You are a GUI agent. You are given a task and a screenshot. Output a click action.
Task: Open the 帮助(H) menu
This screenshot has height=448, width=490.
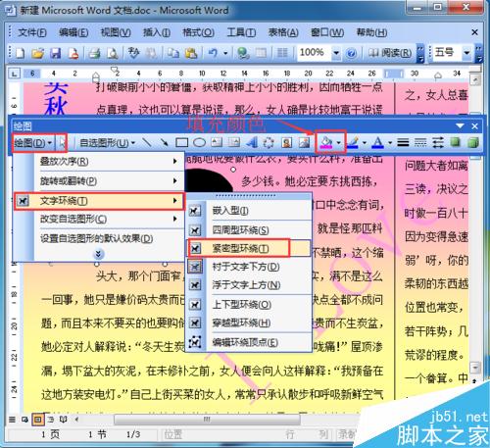[x=372, y=32]
